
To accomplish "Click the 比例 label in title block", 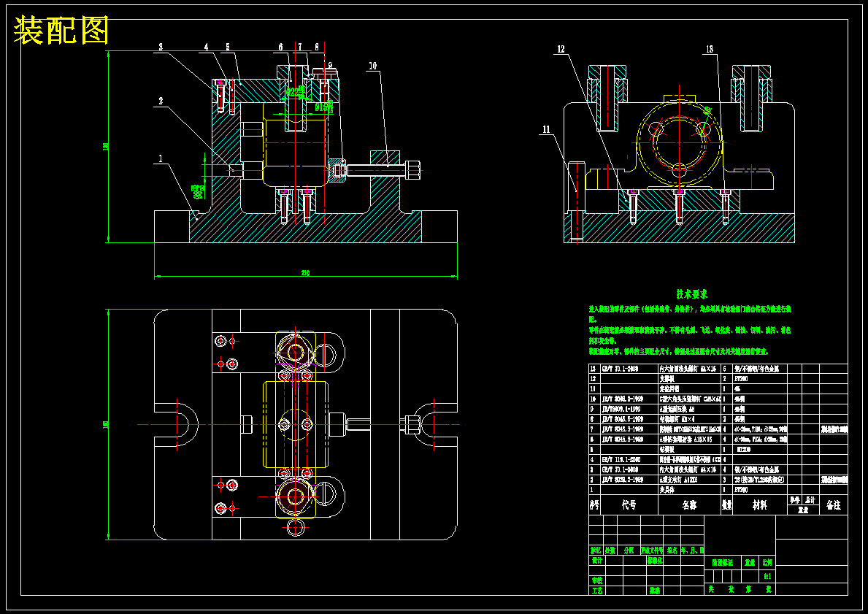I will tap(767, 562).
